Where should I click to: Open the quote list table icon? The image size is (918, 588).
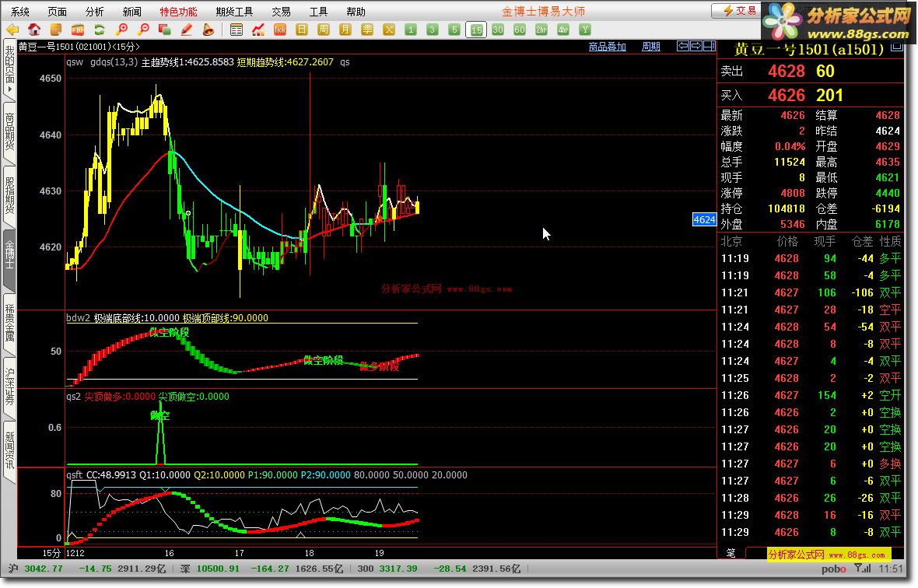click(x=237, y=30)
